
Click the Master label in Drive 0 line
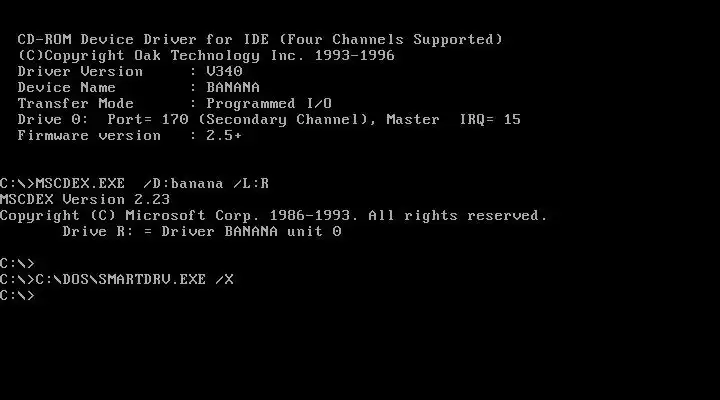(x=412, y=119)
